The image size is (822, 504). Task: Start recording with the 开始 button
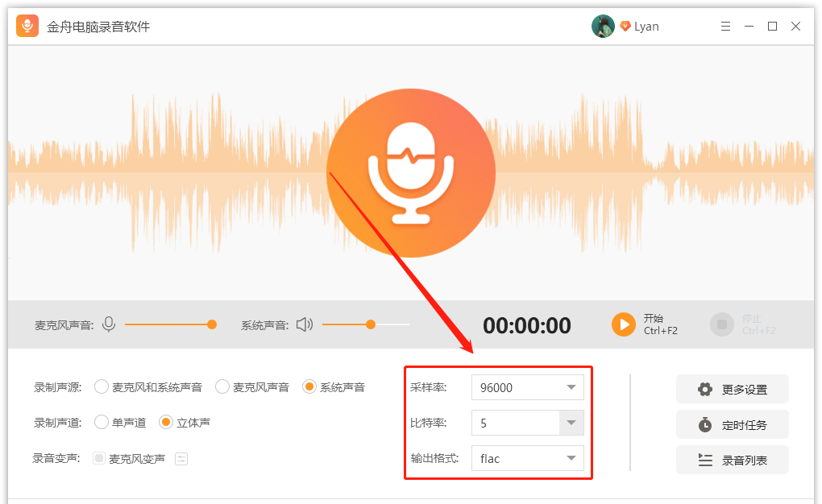coord(622,324)
